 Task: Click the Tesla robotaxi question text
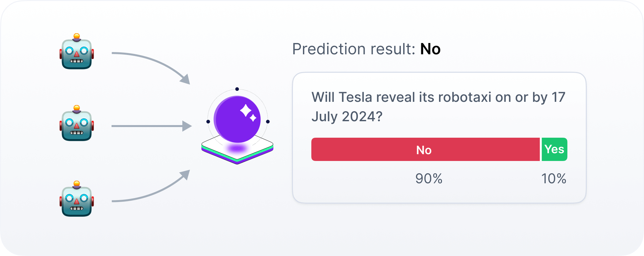pos(438,107)
